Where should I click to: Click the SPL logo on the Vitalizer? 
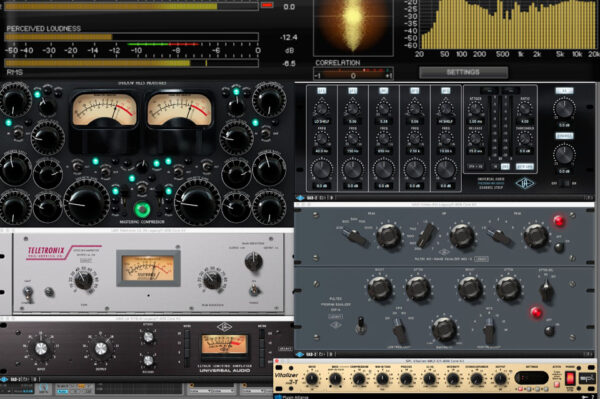[x=586, y=378]
